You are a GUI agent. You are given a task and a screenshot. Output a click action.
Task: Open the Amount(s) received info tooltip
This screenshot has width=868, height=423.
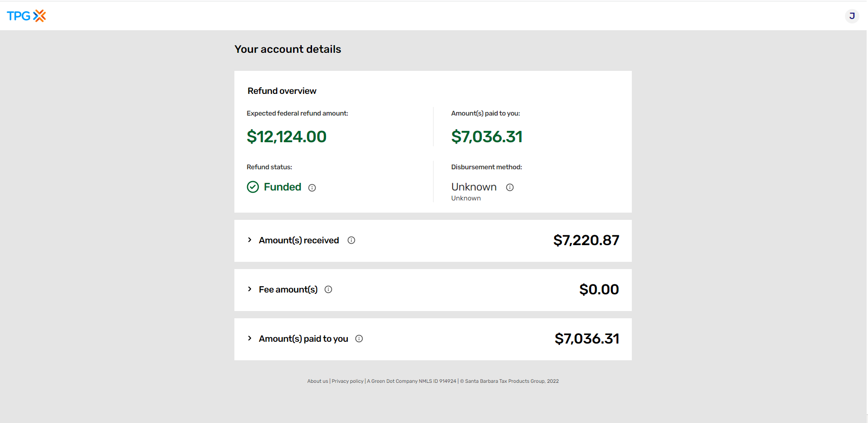click(x=351, y=240)
